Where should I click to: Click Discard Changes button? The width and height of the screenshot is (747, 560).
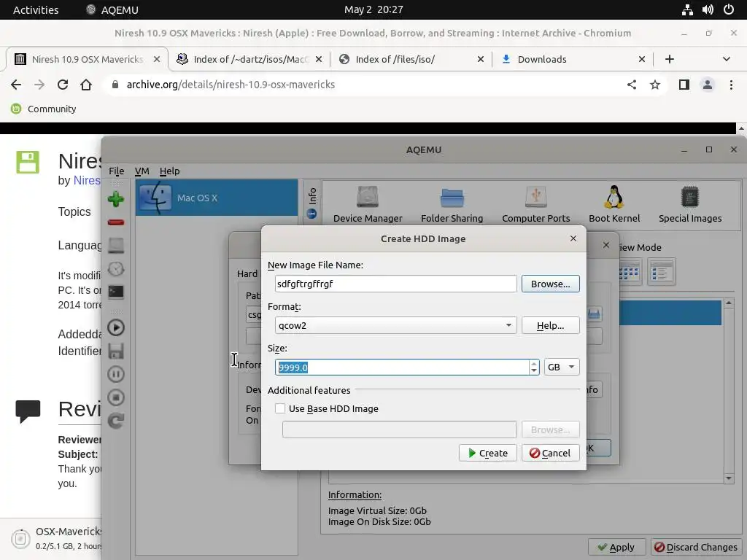tap(696, 547)
